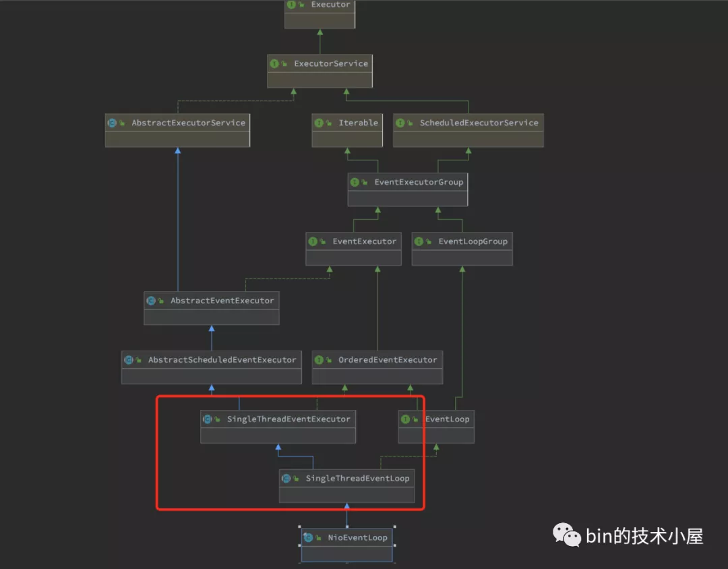Click the top-right selection handle of NioEventLoop

point(394,527)
